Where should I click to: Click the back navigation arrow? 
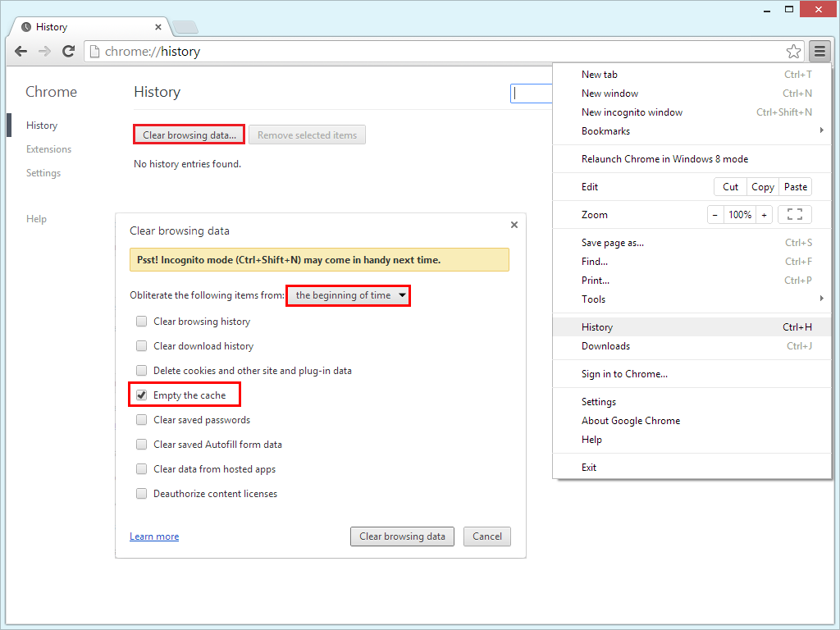click(21, 51)
